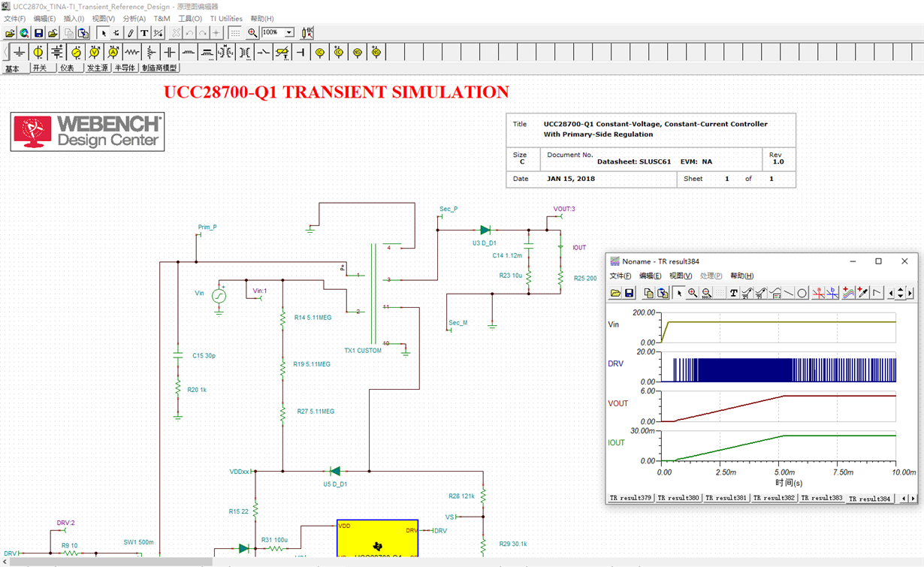Place a battery component from palette

pos(56,52)
